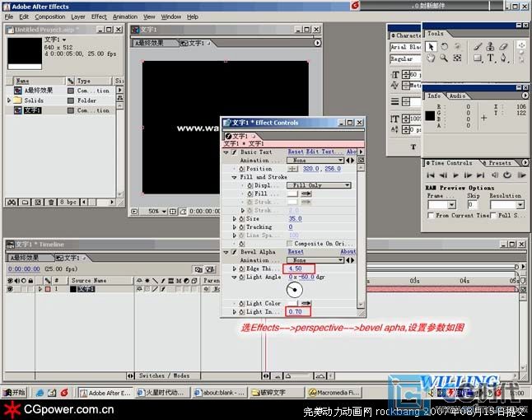Open the Display Options Fill Only dropdown
Screen dimensions: 532x420
pos(319,185)
